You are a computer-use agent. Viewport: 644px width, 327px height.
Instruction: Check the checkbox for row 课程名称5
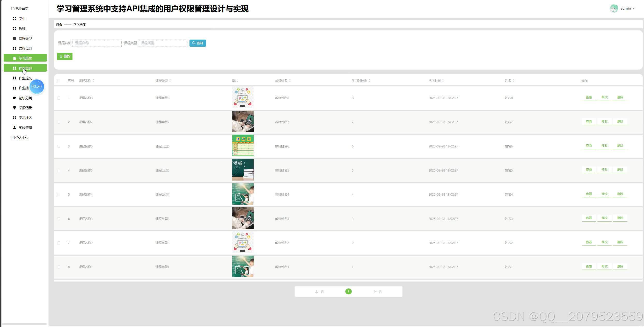pyautogui.click(x=59, y=170)
